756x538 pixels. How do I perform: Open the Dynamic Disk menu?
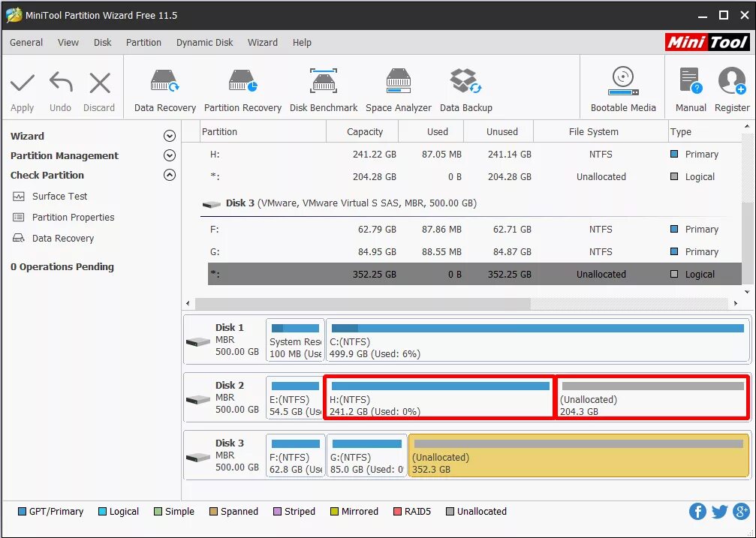(x=204, y=43)
